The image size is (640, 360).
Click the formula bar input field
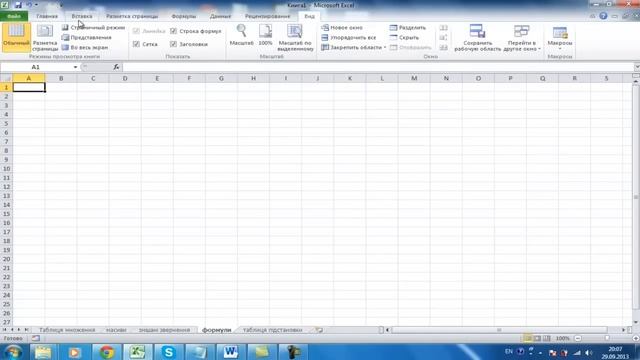click(x=378, y=67)
